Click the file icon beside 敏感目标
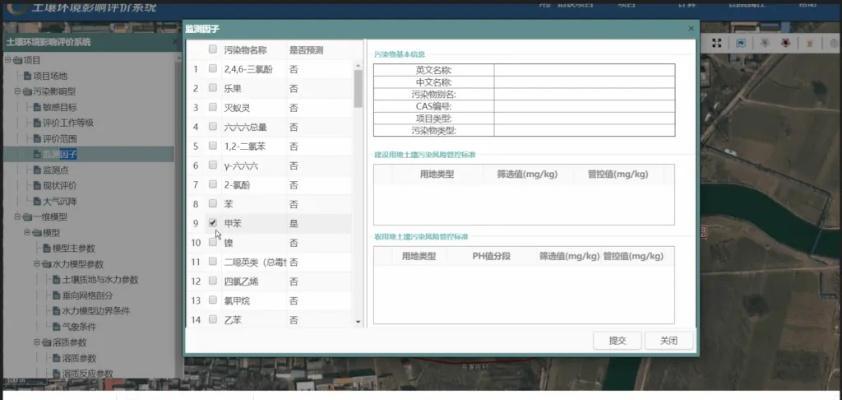Viewport: 842px width, 400px height. tap(36, 107)
